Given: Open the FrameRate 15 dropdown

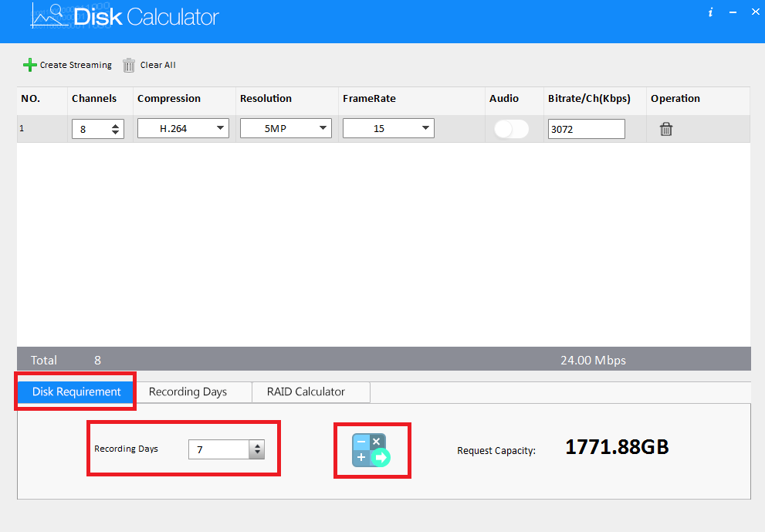Looking at the screenshot, I should point(388,128).
